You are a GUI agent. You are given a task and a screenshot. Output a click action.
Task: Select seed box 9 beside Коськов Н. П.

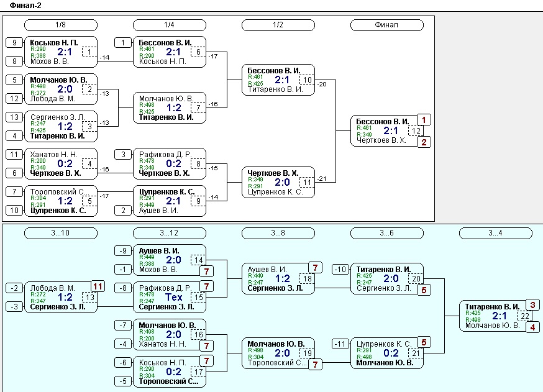(14, 43)
